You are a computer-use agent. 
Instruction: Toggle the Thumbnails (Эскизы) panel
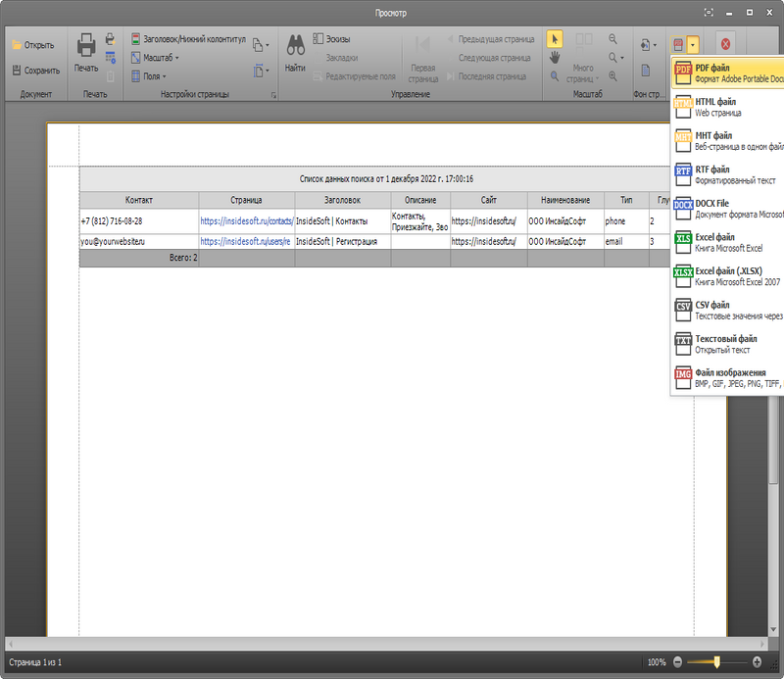point(331,39)
